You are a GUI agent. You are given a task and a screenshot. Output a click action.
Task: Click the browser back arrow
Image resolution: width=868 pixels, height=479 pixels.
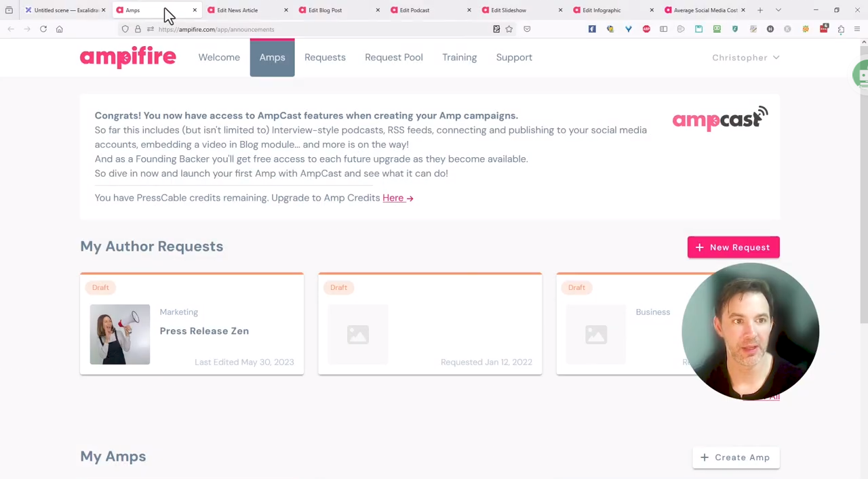coord(11,29)
